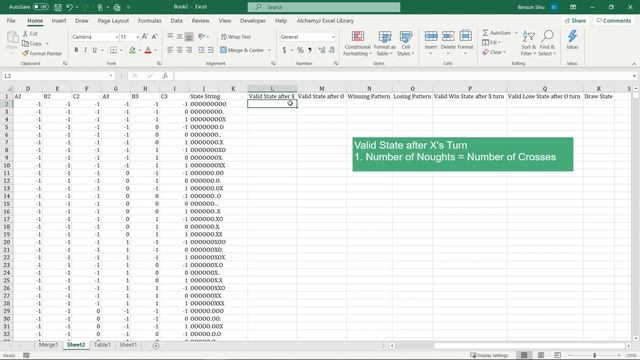Click the Insert cells icon
Image resolution: width=640 pixels, height=360 pixels.
[x=431, y=36]
